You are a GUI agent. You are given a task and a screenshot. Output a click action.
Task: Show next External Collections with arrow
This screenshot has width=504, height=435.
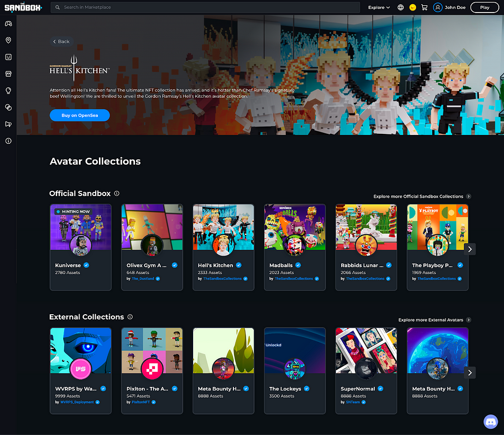pyautogui.click(x=470, y=373)
